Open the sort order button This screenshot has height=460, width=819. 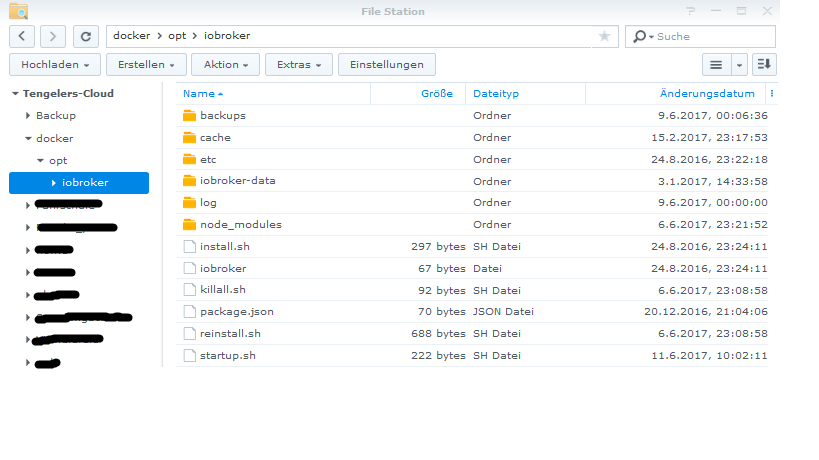764,65
